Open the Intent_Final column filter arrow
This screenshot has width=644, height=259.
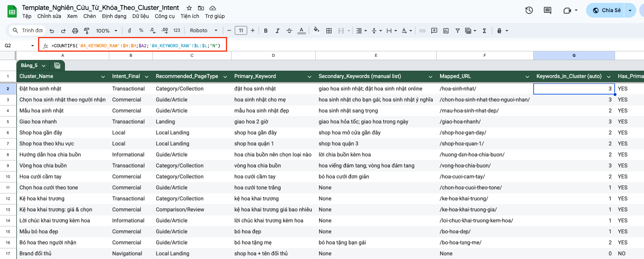pyautogui.click(x=147, y=77)
